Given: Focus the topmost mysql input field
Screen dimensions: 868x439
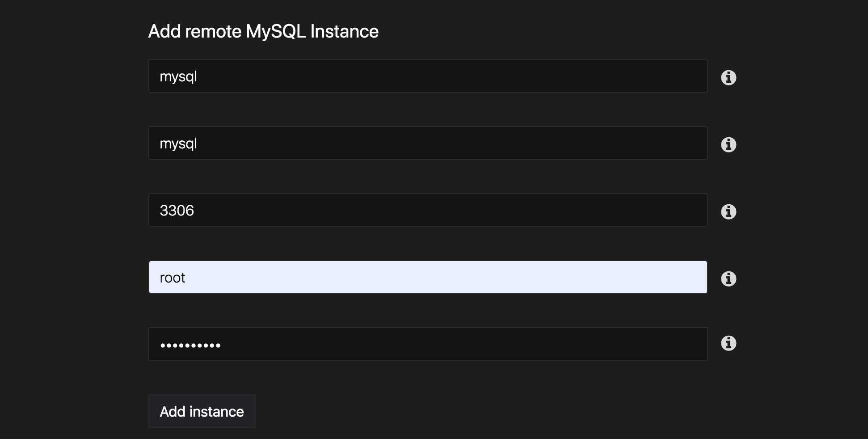Looking at the screenshot, I should [428, 76].
